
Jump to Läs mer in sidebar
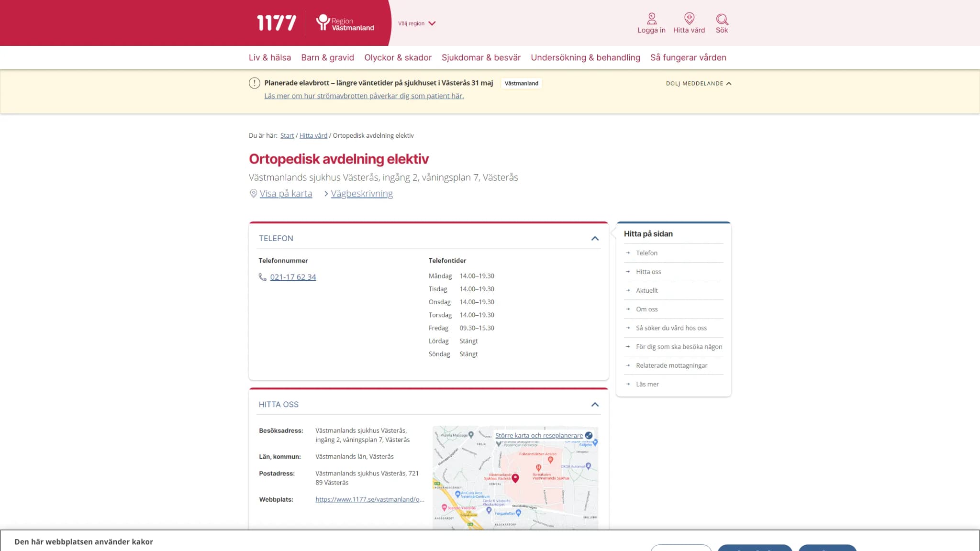647,384
